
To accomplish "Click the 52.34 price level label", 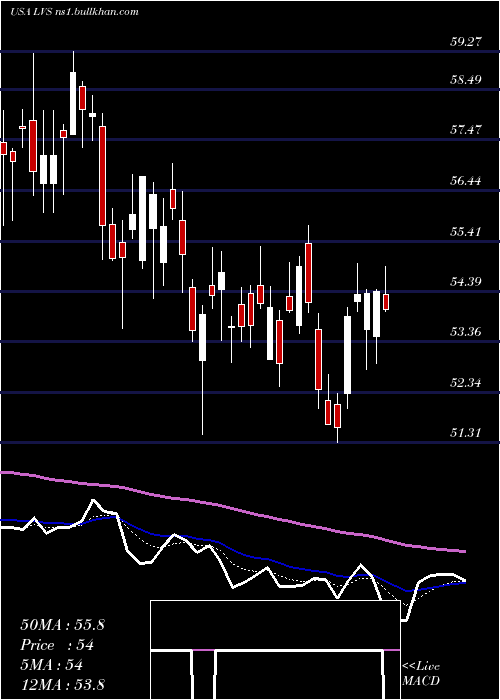I will pos(464,383).
